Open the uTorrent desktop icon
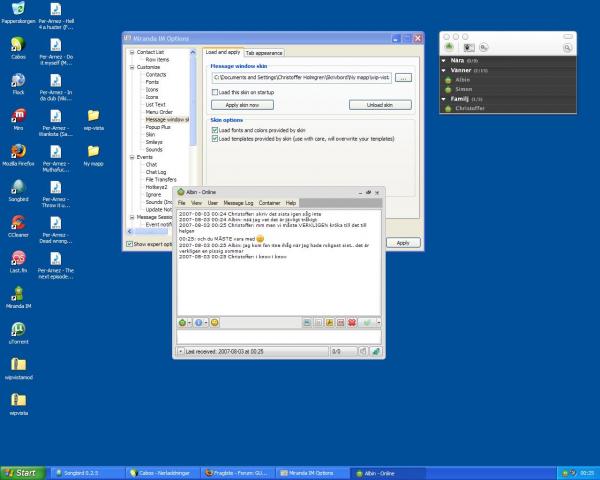Screen dimensions: 600x480 point(18,333)
